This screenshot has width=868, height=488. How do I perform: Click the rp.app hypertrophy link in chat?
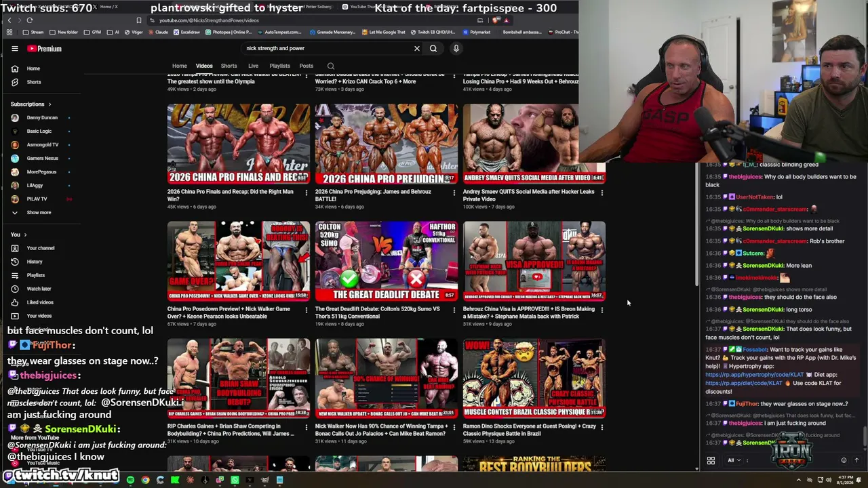(x=754, y=375)
